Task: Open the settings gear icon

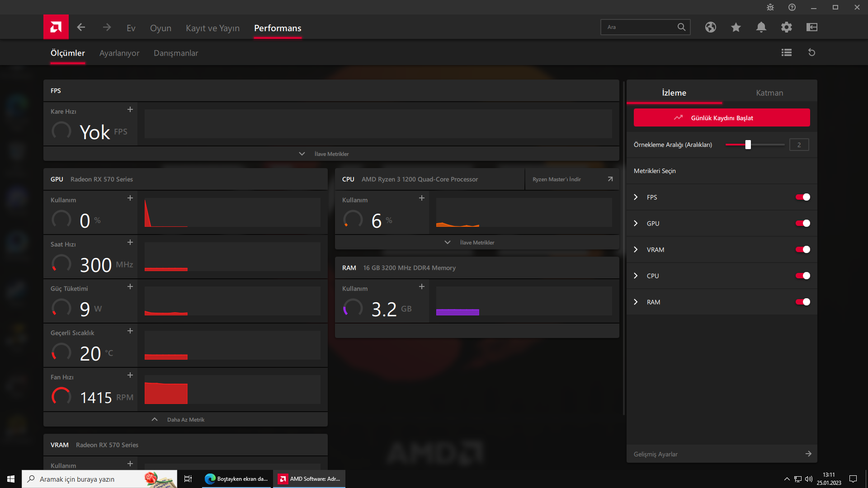Action: pyautogui.click(x=786, y=27)
